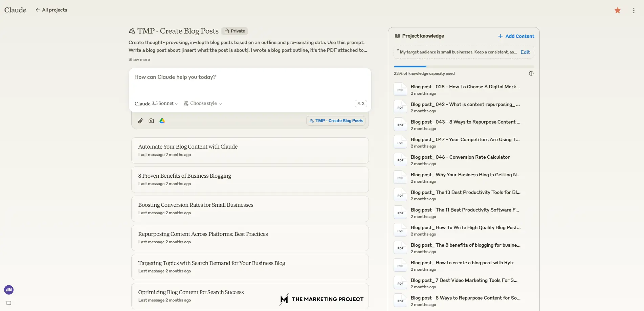Screen dimensions: 644x311
Task: Click the project people icon beside title
Action: 132,31
